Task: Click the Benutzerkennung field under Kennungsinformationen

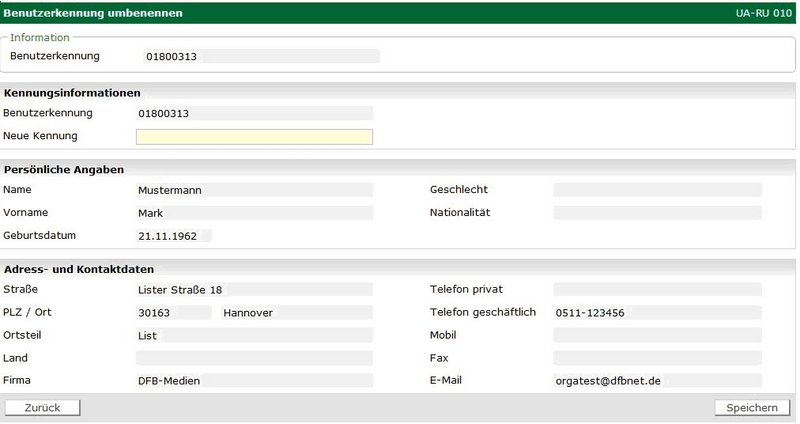Action: (254, 114)
